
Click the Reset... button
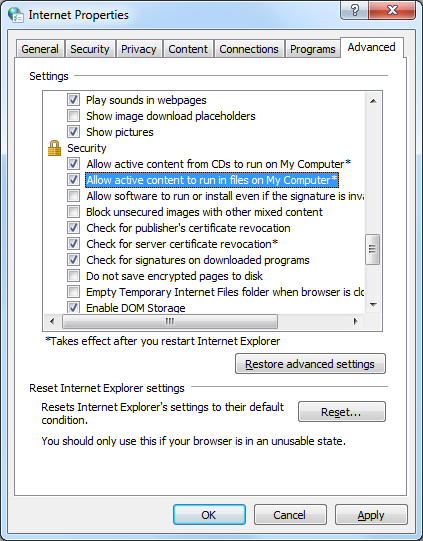pos(342,412)
